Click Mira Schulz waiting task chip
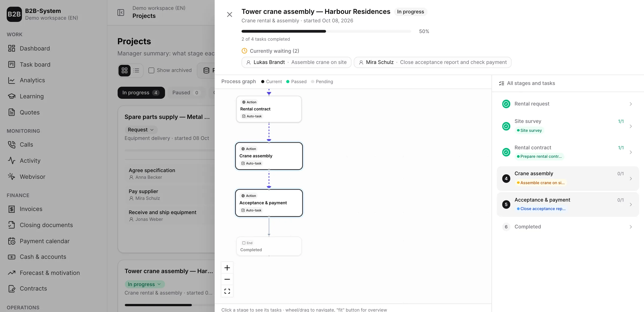This screenshot has height=312, width=644. [x=433, y=62]
